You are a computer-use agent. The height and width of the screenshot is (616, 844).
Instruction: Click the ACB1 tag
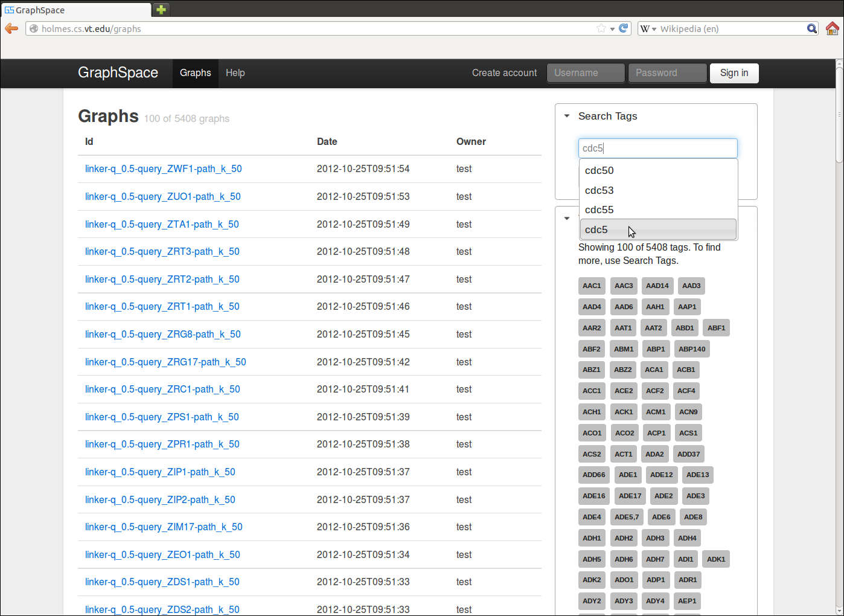click(x=686, y=370)
